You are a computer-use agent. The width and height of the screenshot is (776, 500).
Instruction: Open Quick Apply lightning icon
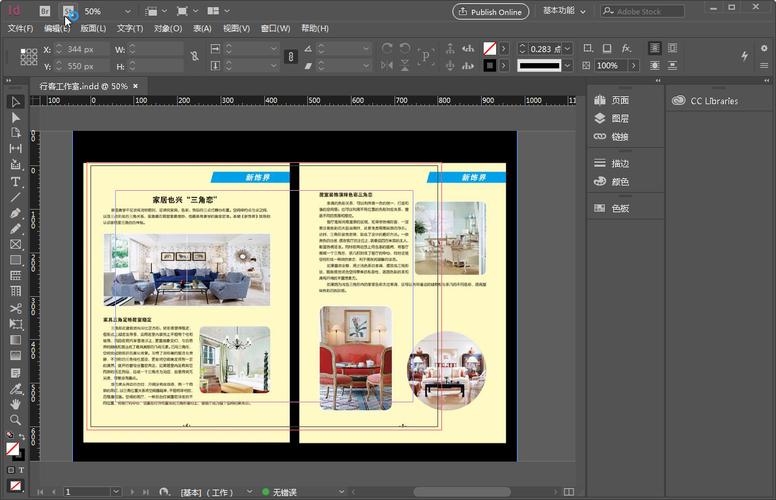(x=744, y=56)
